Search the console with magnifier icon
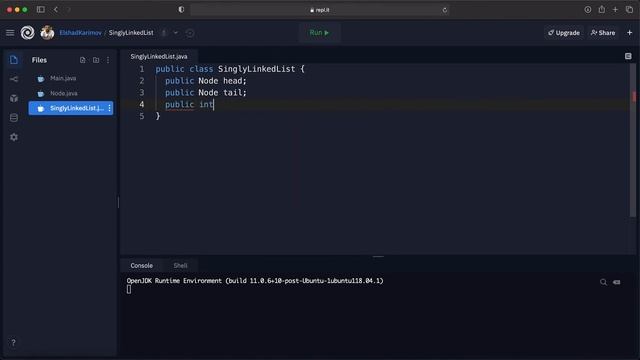This screenshot has height=360, width=640. [603, 282]
